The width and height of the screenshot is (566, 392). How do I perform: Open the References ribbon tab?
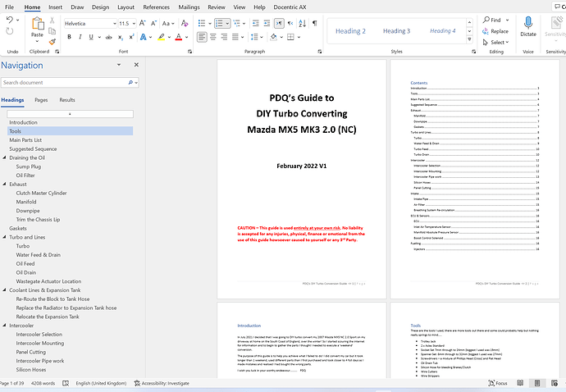(157, 7)
